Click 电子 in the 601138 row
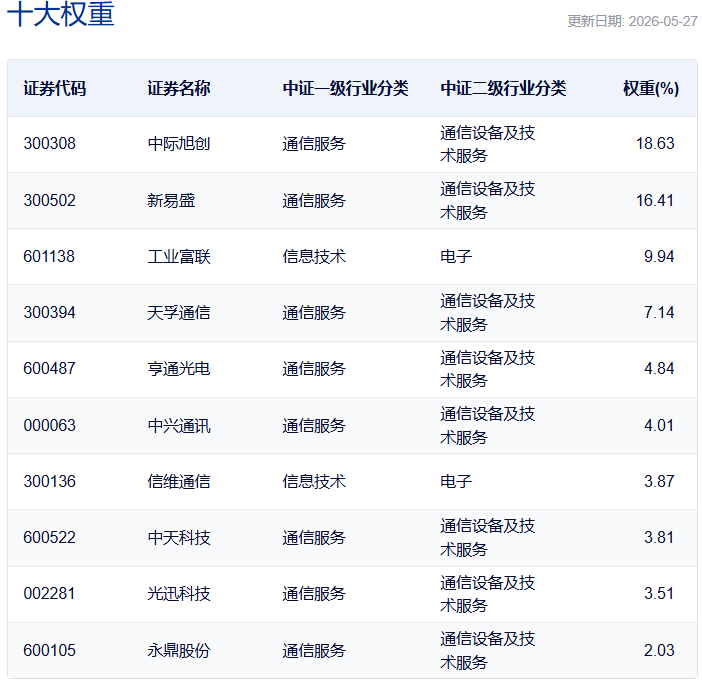702x688 pixels. (456, 256)
